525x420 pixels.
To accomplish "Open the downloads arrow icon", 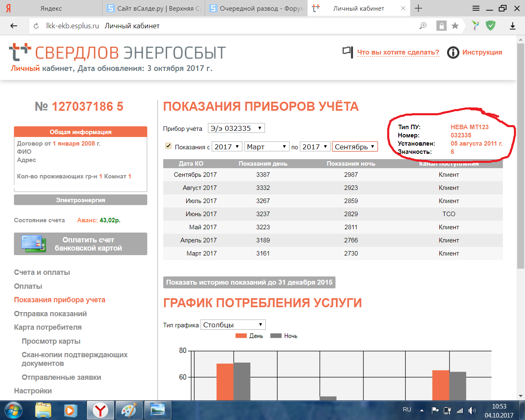I will [512, 26].
